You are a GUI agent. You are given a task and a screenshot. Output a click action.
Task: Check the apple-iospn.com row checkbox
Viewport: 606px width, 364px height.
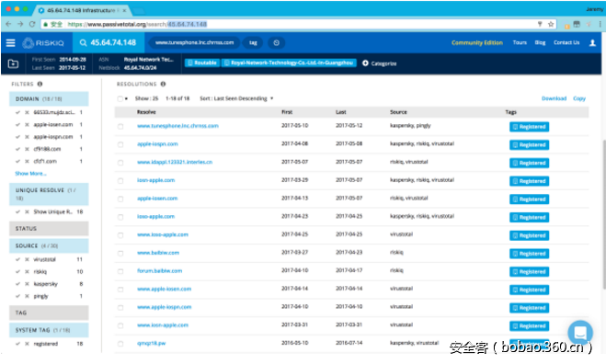pos(120,144)
